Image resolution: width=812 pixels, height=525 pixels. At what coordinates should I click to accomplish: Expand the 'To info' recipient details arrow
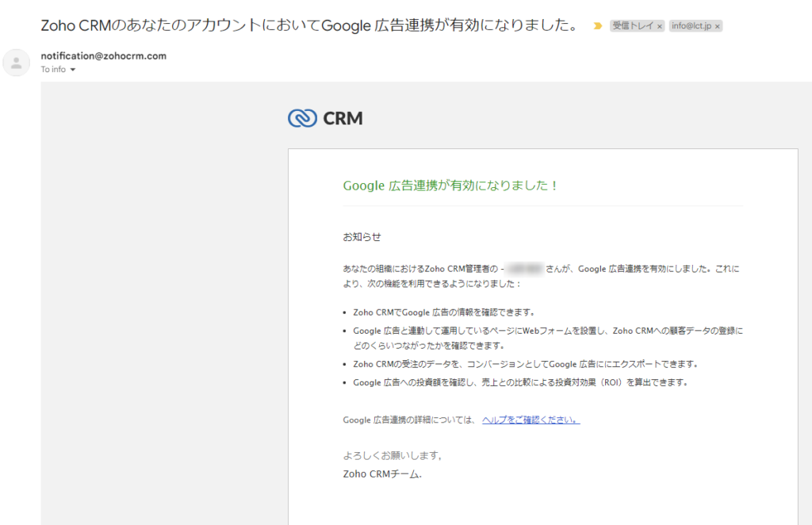pos(72,69)
